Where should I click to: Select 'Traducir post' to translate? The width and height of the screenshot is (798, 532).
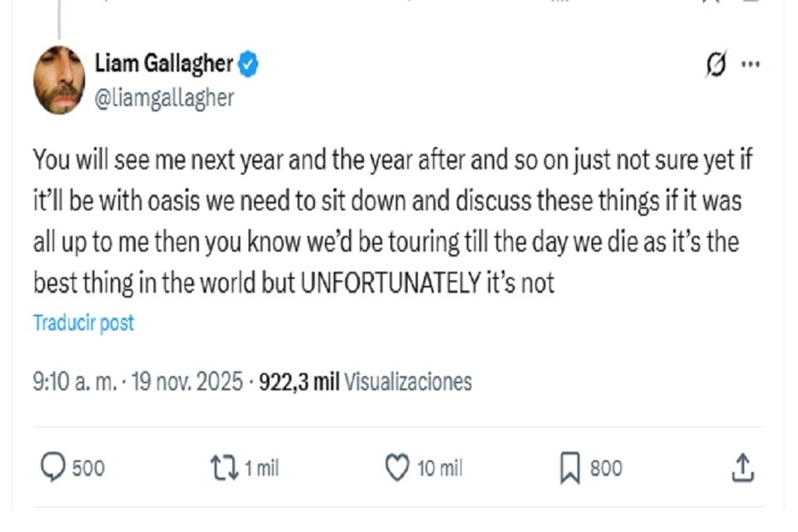pos(82,323)
